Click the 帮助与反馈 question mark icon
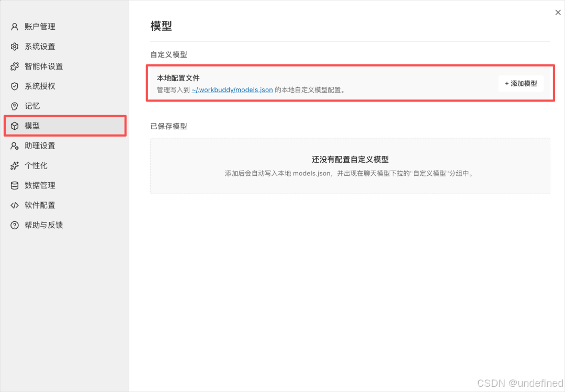Viewport: 565px width, 392px height. tap(15, 225)
